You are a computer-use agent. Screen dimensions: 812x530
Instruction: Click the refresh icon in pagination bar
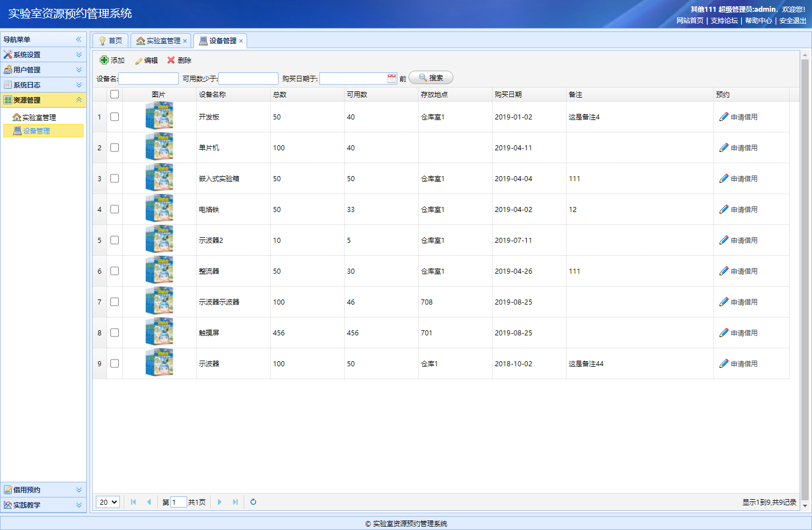[x=253, y=502]
